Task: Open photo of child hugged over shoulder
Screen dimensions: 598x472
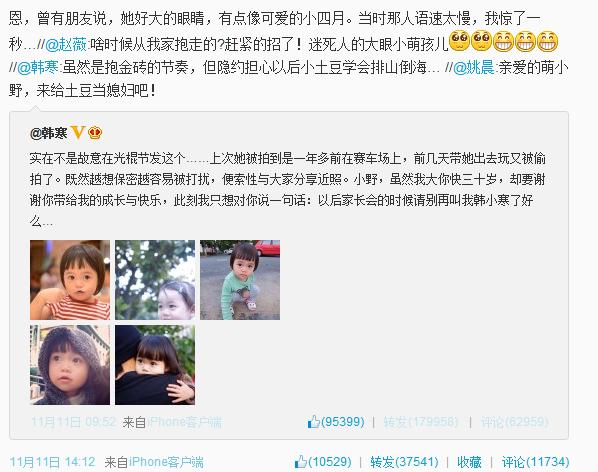Action: click(155, 365)
